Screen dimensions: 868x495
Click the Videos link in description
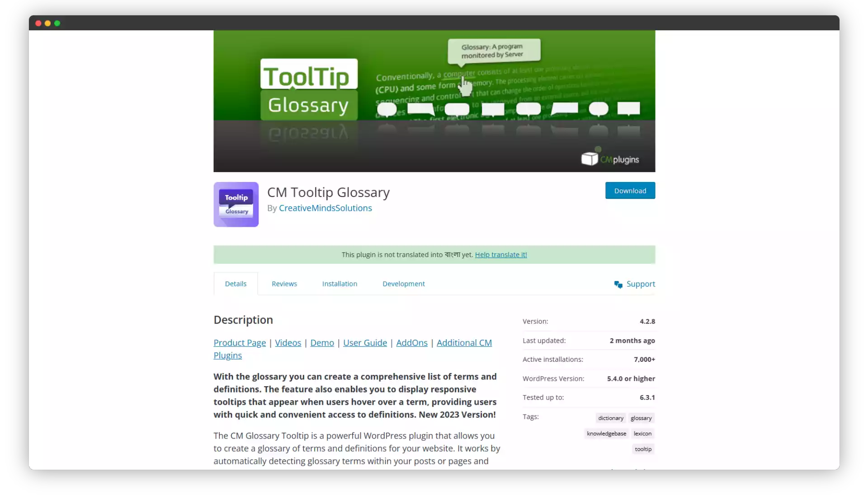pyautogui.click(x=288, y=342)
